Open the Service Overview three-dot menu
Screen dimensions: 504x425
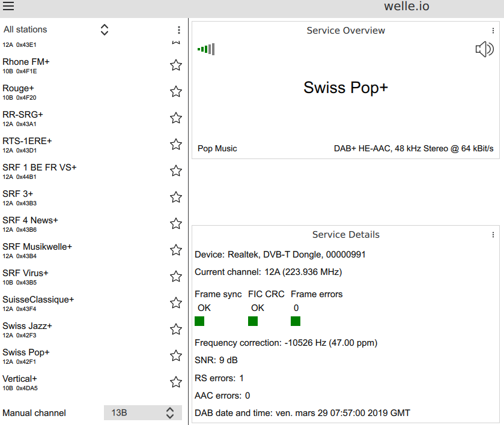pos(493,31)
